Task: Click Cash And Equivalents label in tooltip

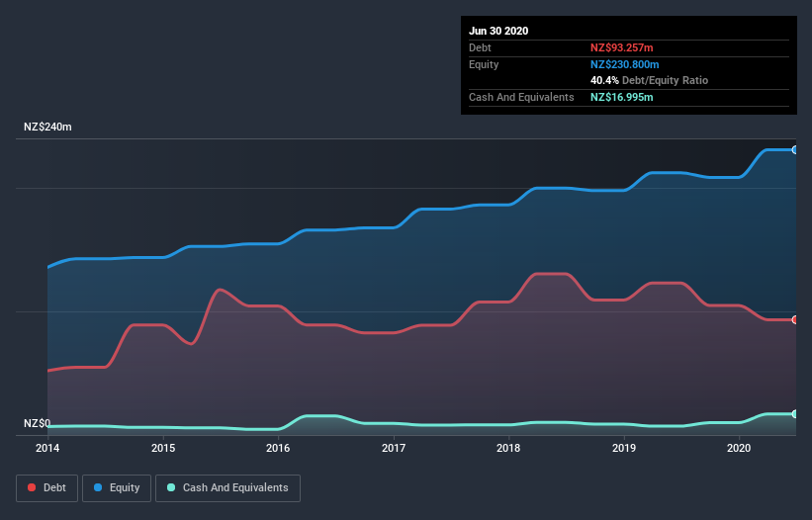Action: pos(521,97)
